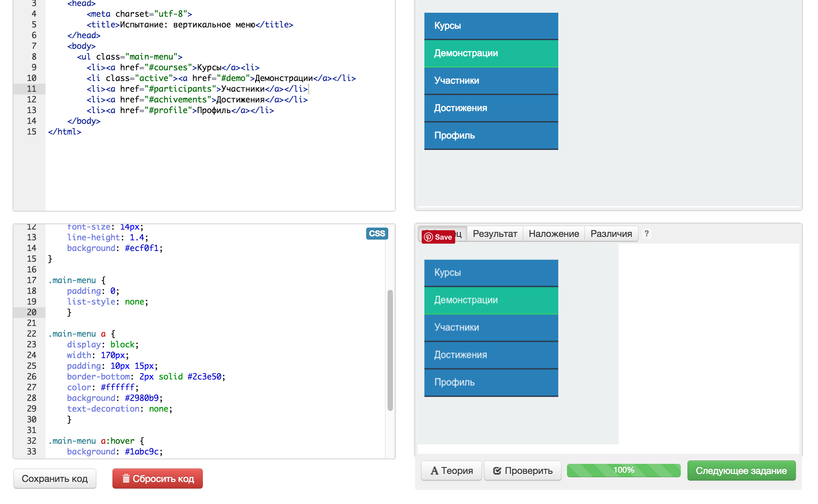
Task: Click CSS line text-decoration: none
Action: tap(119, 409)
